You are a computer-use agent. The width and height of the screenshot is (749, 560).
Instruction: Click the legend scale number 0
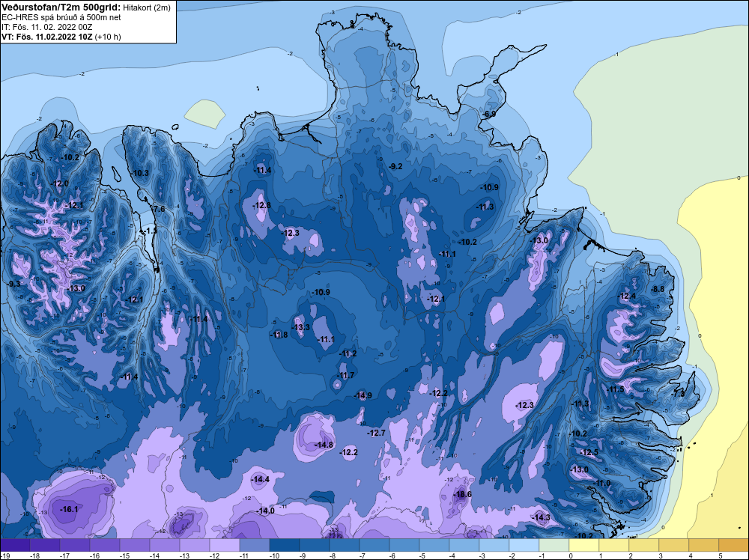[x=570, y=556]
